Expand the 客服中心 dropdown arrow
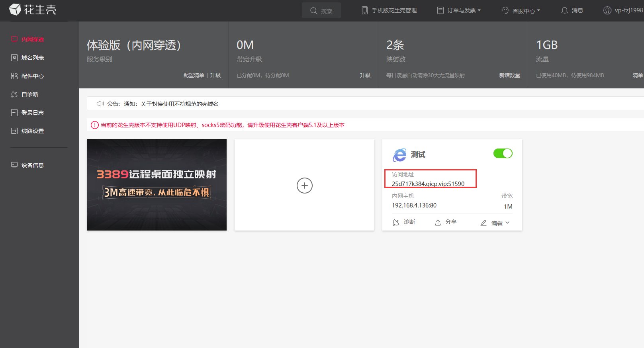644x348 pixels. (538, 10)
